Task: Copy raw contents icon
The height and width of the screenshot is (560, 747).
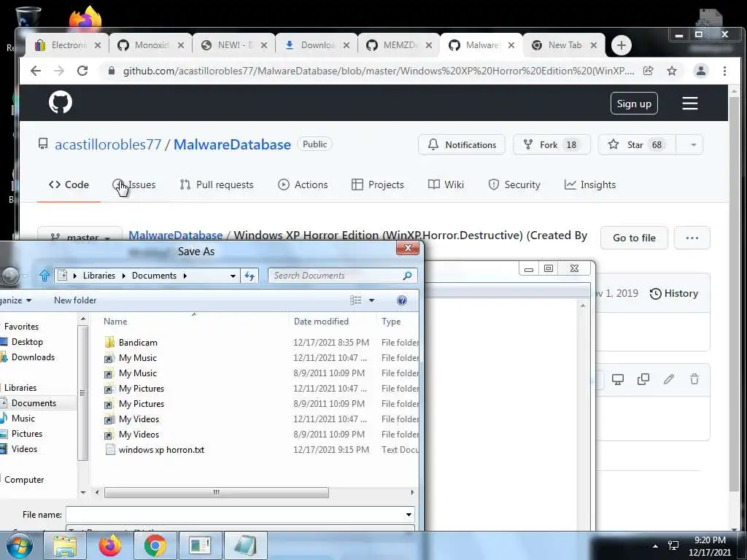Action: tap(643, 379)
